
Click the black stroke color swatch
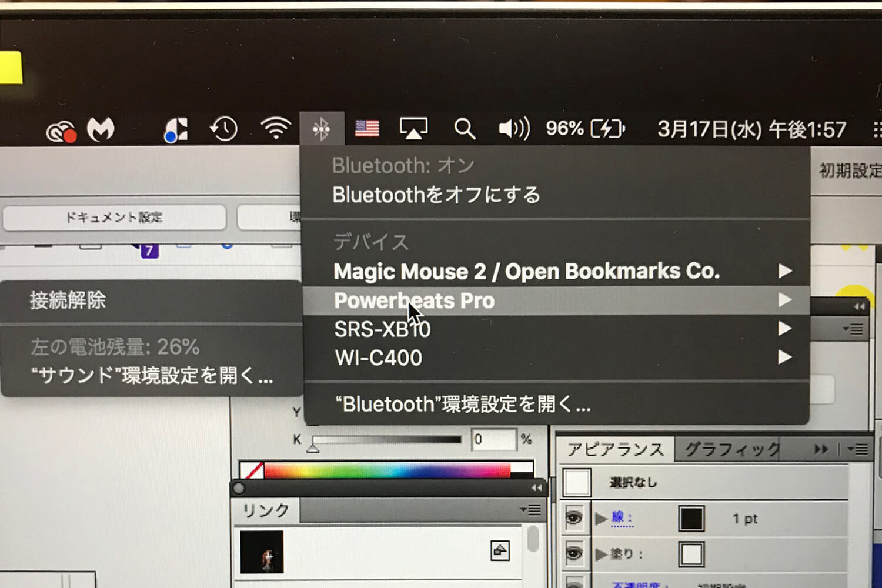[691, 518]
